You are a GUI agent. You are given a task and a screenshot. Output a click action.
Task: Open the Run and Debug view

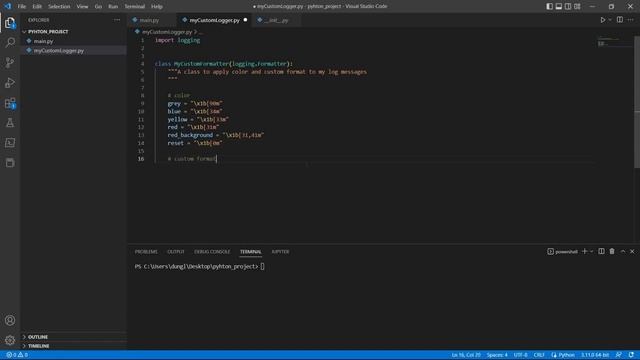10,83
